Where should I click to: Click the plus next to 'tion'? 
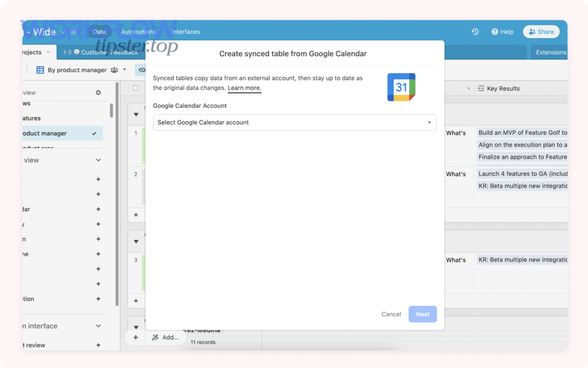(x=98, y=299)
